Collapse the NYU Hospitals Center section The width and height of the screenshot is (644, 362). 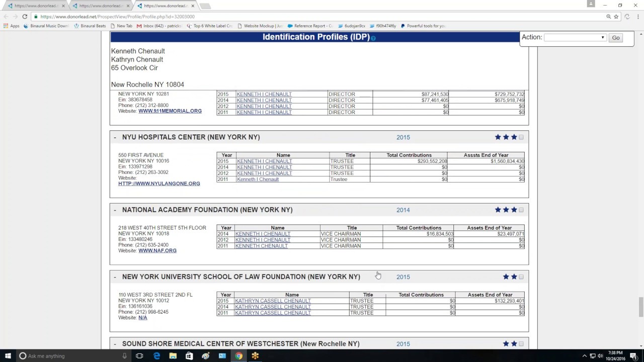coord(115,137)
